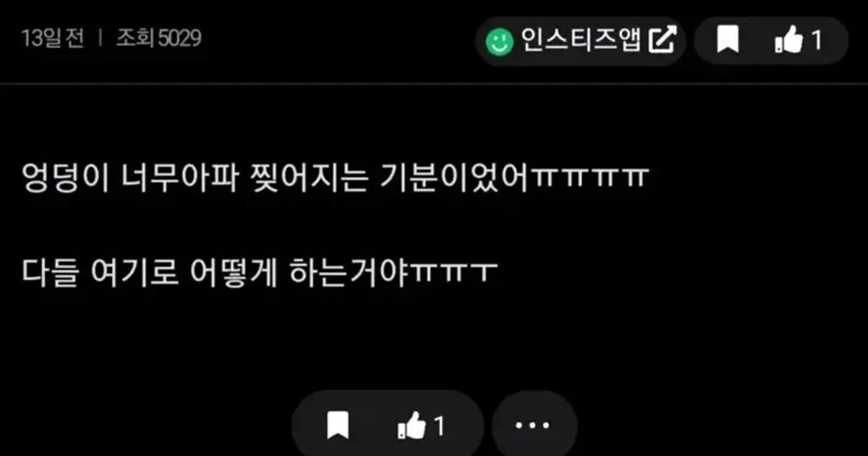Open the 인스티즈앱 link button
The width and height of the screenshot is (868, 456).
581,41
